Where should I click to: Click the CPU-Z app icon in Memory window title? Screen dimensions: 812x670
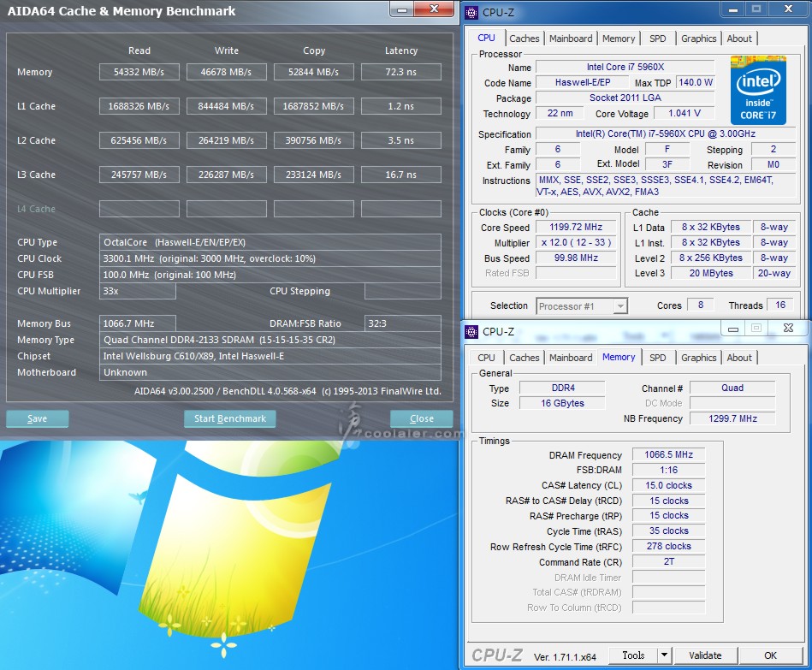click(x=471, y=331)
